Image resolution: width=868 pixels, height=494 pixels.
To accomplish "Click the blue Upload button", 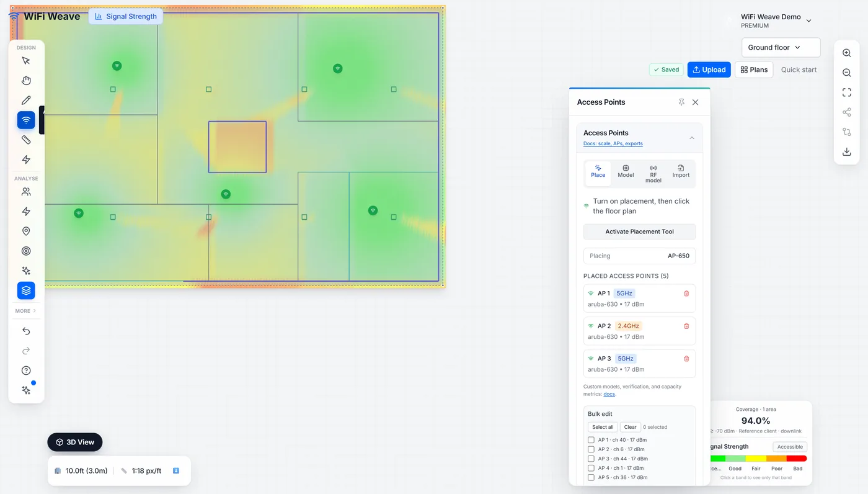I will click(709, 70).
